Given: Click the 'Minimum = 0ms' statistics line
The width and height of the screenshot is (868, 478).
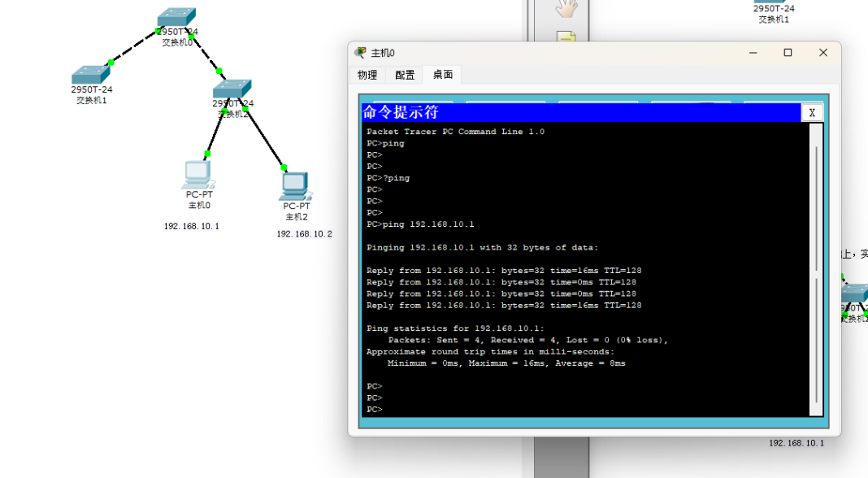Looking at the screenshot, I should pyautogui.click(x=506, y=363).
